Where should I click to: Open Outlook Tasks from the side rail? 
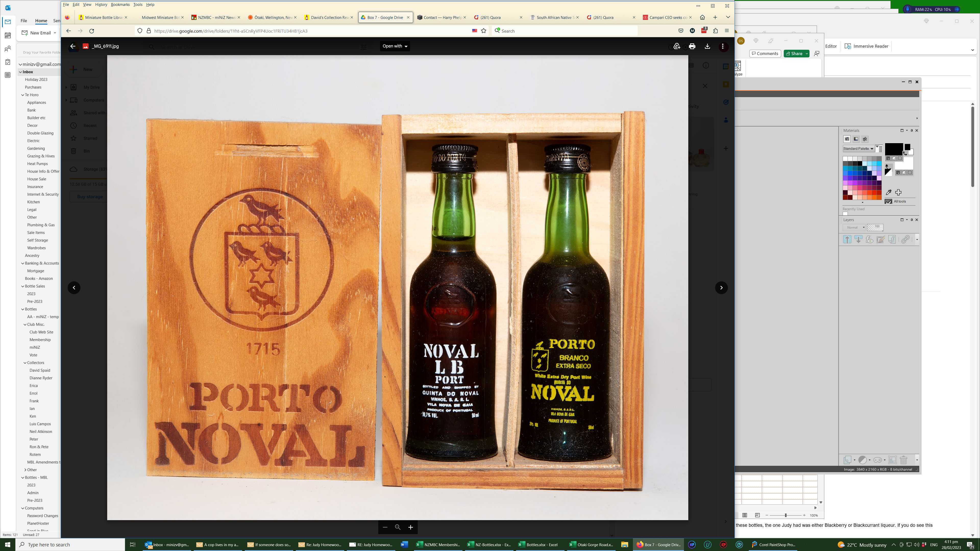click(x=8, y=62)
